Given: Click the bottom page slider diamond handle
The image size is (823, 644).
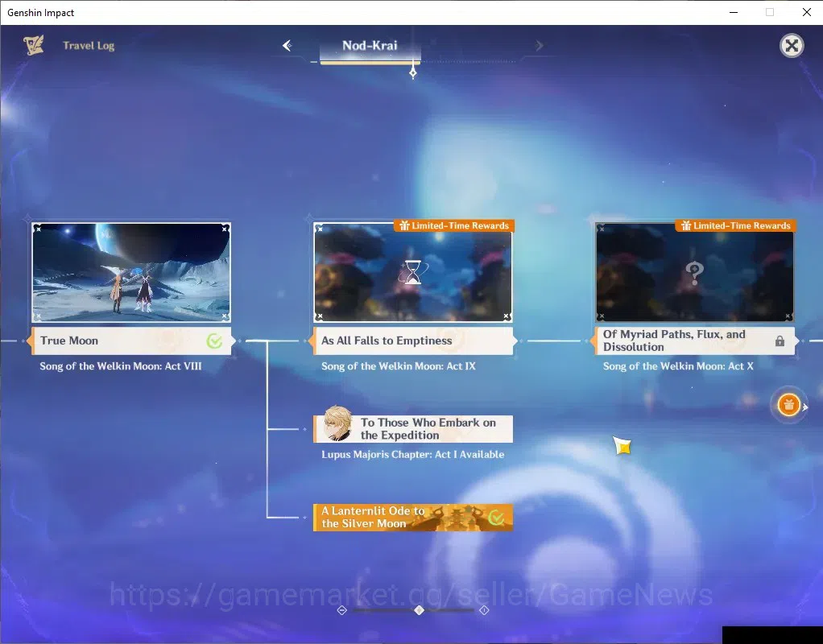Looking at the screenshot, I should [x=419, y=610].
